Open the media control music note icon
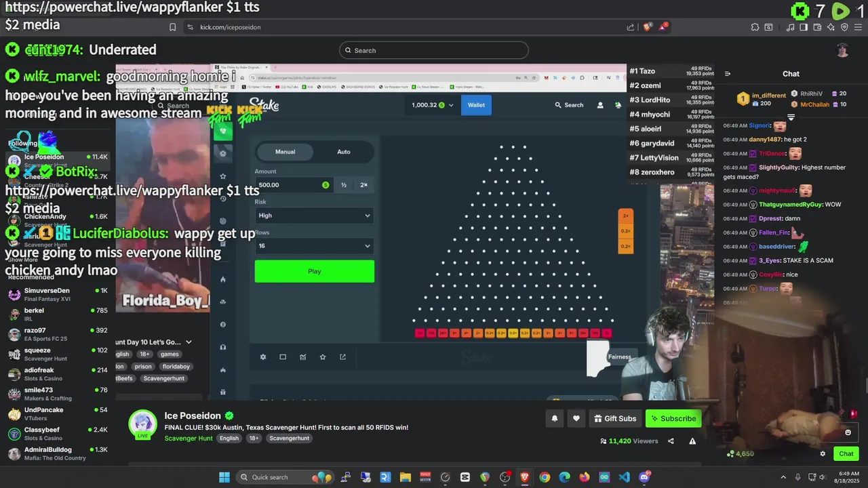Image resolution: width=868 pixels, height=488 pixels. [x=790, y=27]
